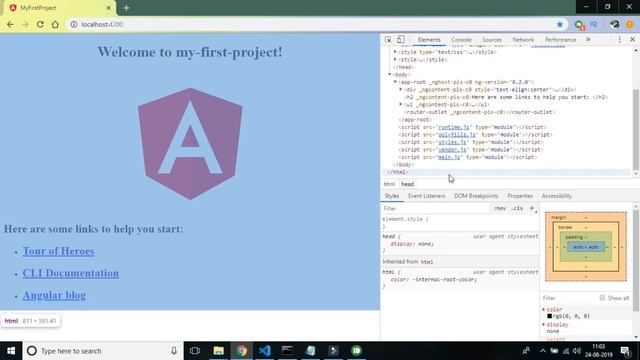Open File Explorer from the taskbar
The width and height of the screenshot is (640, 360).
tap(218, 351)
